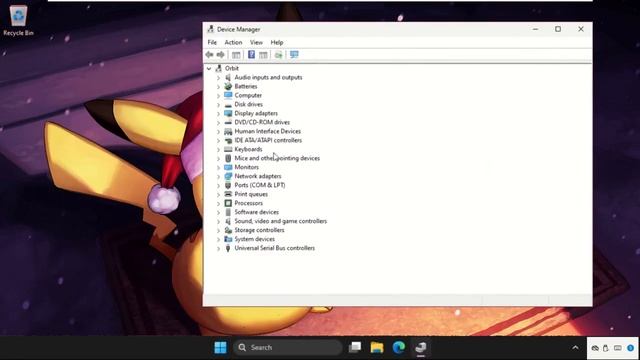640x360 pixels.
Task: Click Update device driver toolbar icon
Action: tap(278, 55)
